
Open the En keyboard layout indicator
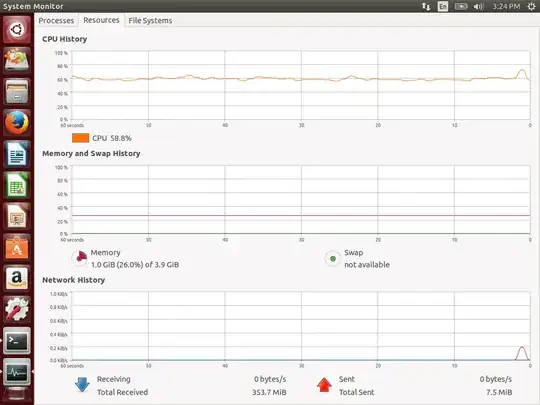click(443, 6)
